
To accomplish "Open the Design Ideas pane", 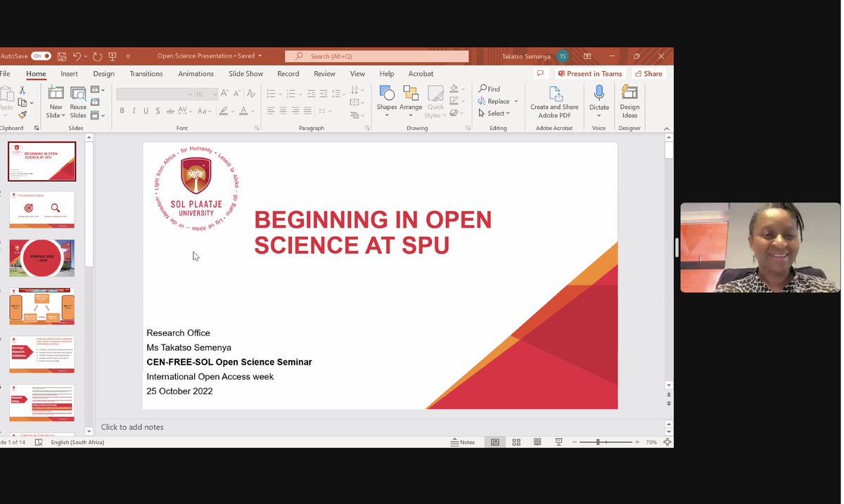I will (629, 102).
